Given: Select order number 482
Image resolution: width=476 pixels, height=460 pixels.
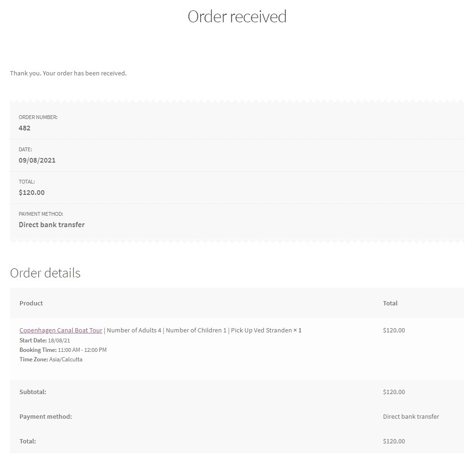Looking at the screenshot, I should point(25,128).
